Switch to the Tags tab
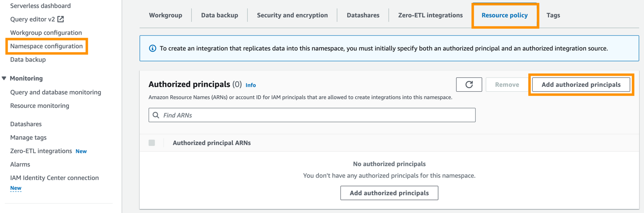644x213 pixels. coord(553,15)
